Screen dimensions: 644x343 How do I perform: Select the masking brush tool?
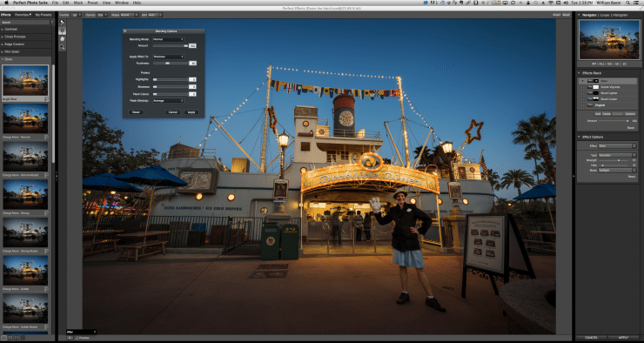(62, 23)
